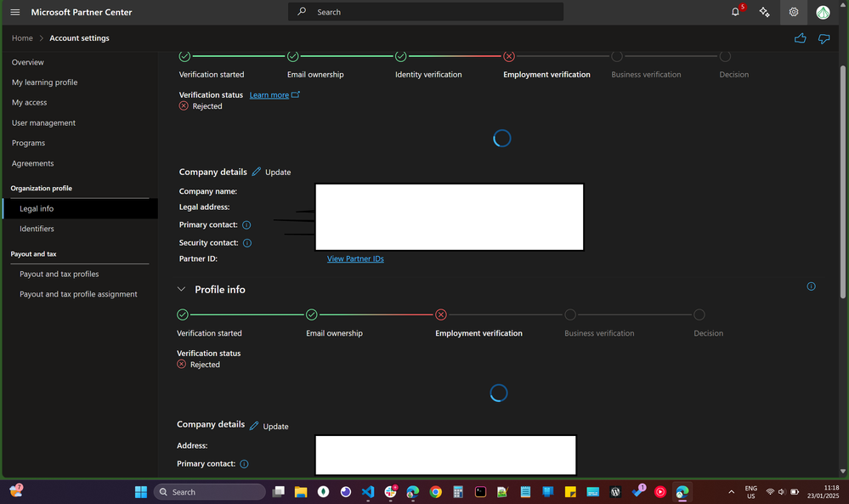Give thumbs up feedback

801,38
